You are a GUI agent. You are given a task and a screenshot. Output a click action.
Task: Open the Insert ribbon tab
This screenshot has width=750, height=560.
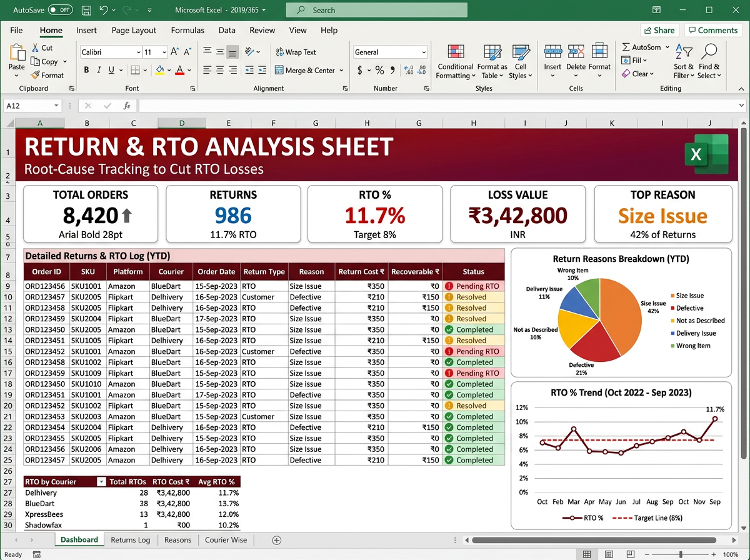point(86,30)
